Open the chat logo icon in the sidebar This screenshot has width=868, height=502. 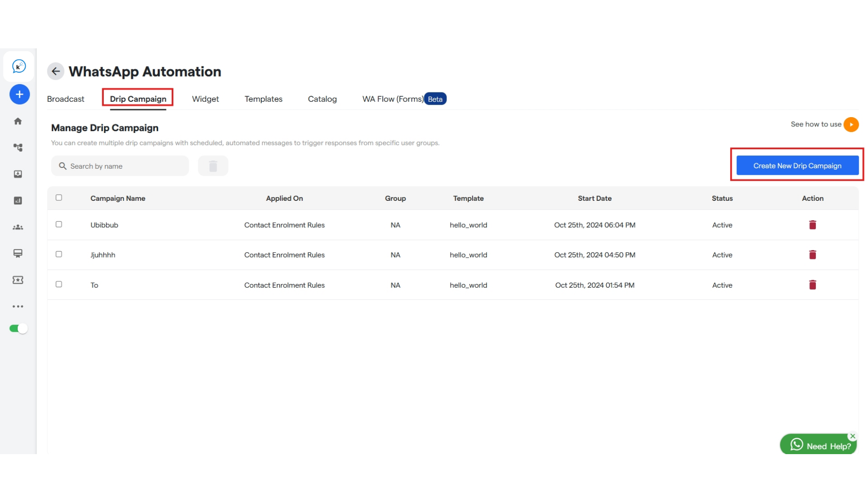pos(19,66)
